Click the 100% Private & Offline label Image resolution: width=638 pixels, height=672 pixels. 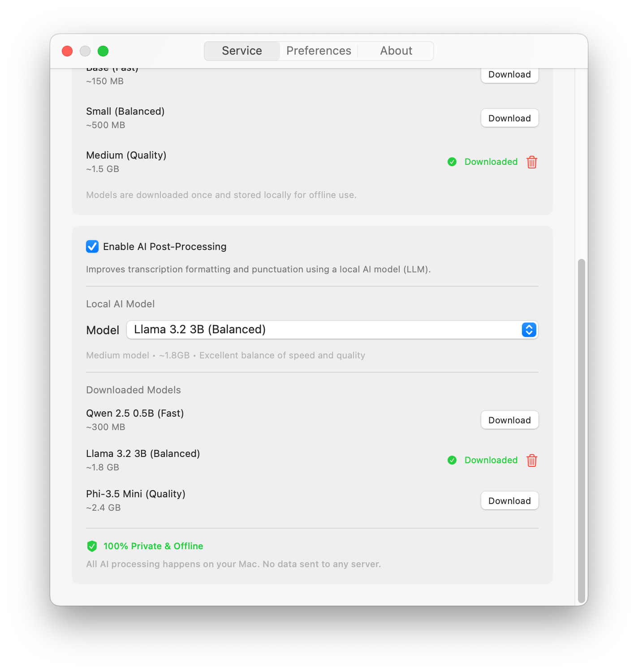(153, 546)
